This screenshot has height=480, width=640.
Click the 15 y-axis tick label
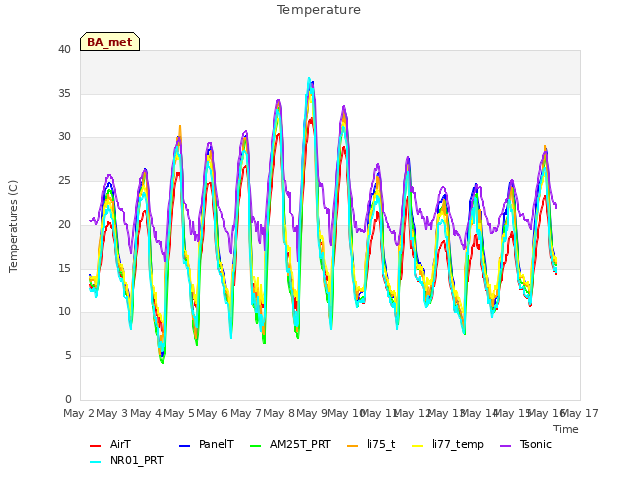pos(64,269)
